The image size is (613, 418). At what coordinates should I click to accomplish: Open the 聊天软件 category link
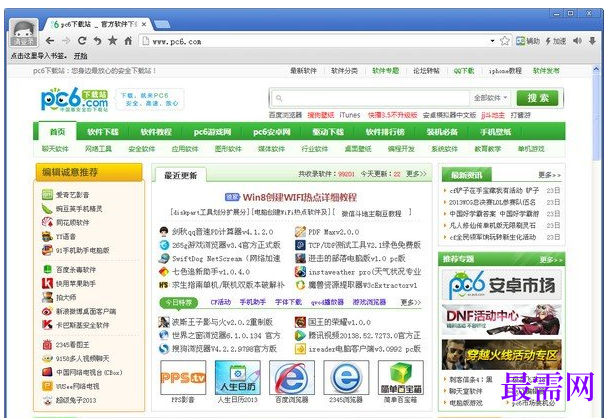[x=55, y=149]
